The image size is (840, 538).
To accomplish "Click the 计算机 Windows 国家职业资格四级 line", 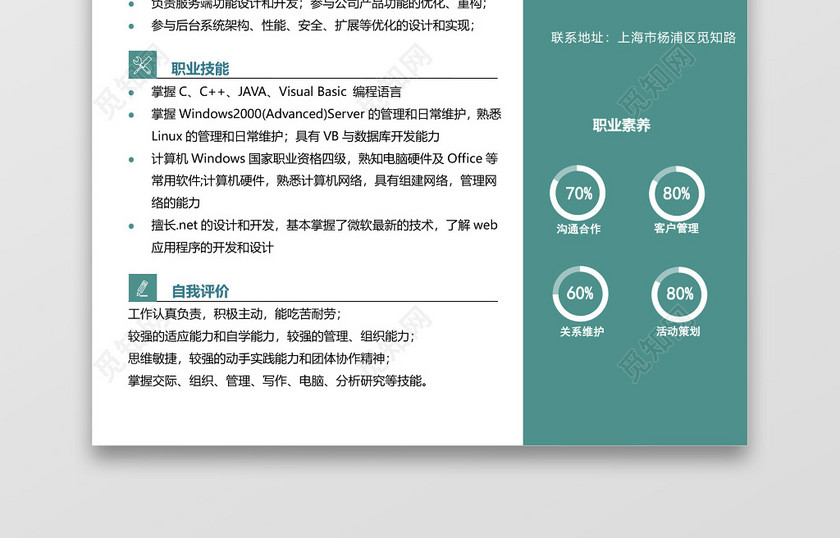I will click(x=325, y=159).
